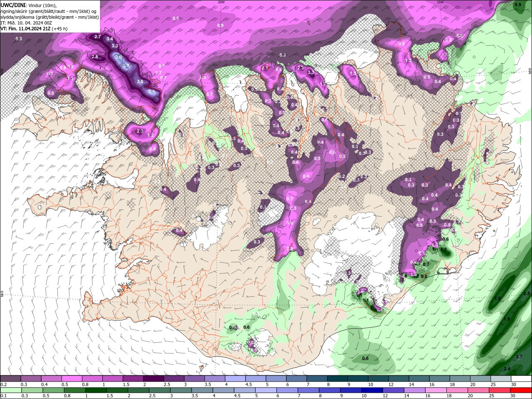The width and height of the screenshot is (532, 399).
Task: Click the '15W' longitude label
Action: click(x=441, y=2)
